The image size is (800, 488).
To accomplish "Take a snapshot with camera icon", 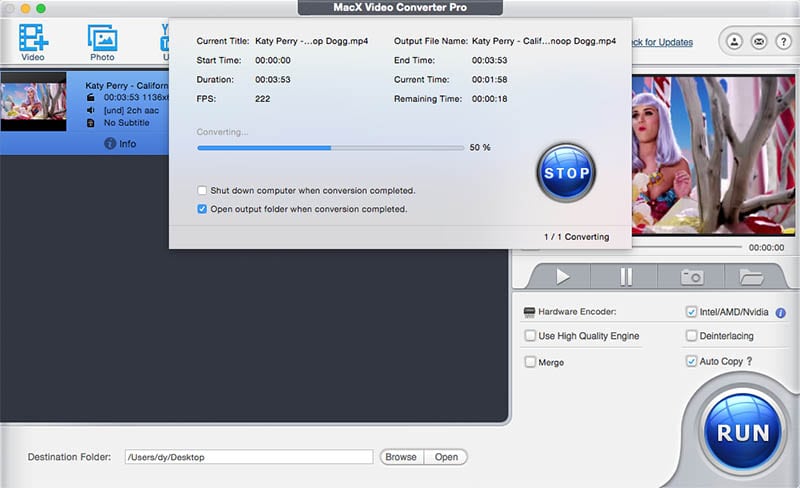I will (x=692, y=277).
